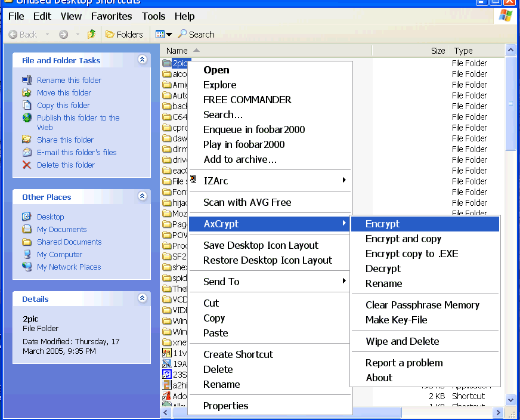Sort by the Name column header
This screenshot has height=420, width=520.
tap(267, 51)
